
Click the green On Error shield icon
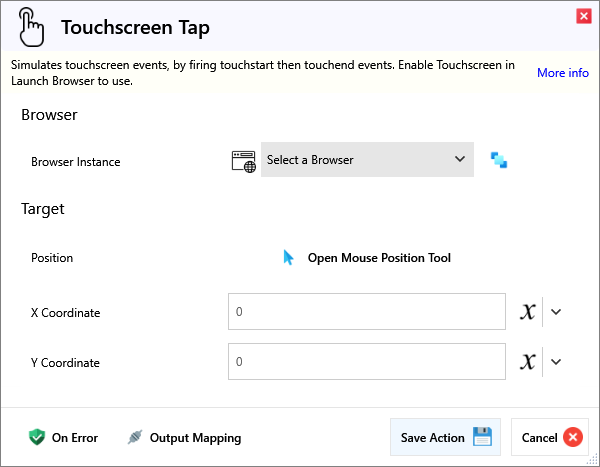(37, 437)
